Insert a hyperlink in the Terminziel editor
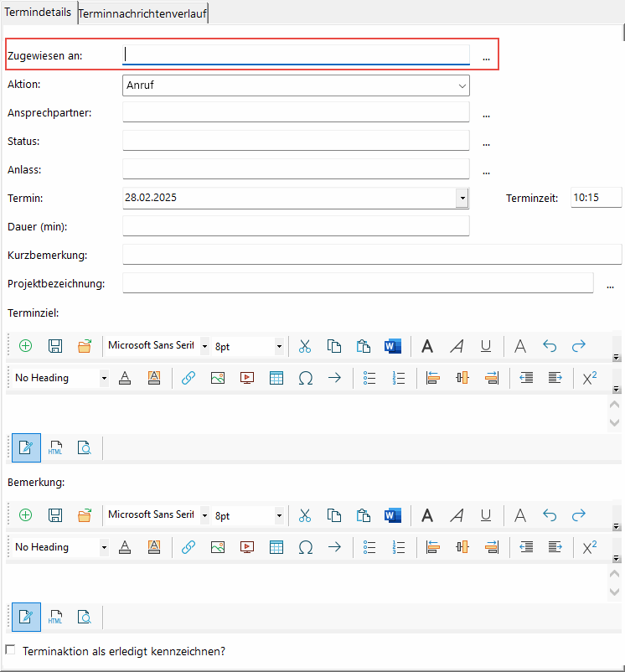 point(189,378)
